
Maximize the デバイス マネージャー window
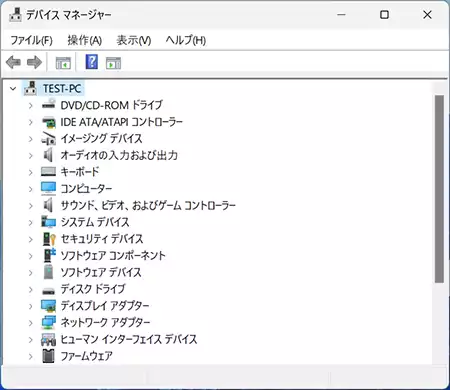point(384,15)
